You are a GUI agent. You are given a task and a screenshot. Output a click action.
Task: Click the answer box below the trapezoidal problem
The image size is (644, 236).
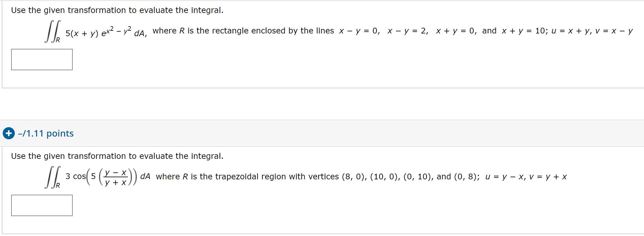(x=42, y=206)
